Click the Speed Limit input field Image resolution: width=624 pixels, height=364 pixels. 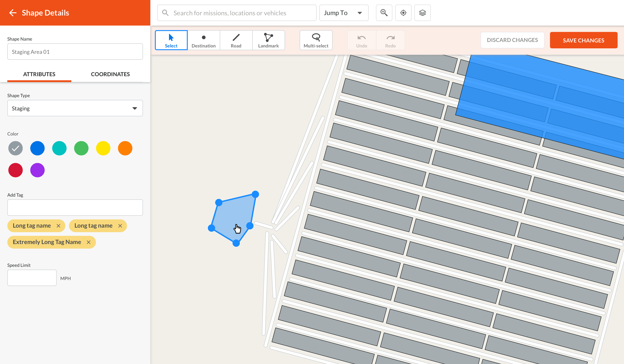tap(32, 278)
